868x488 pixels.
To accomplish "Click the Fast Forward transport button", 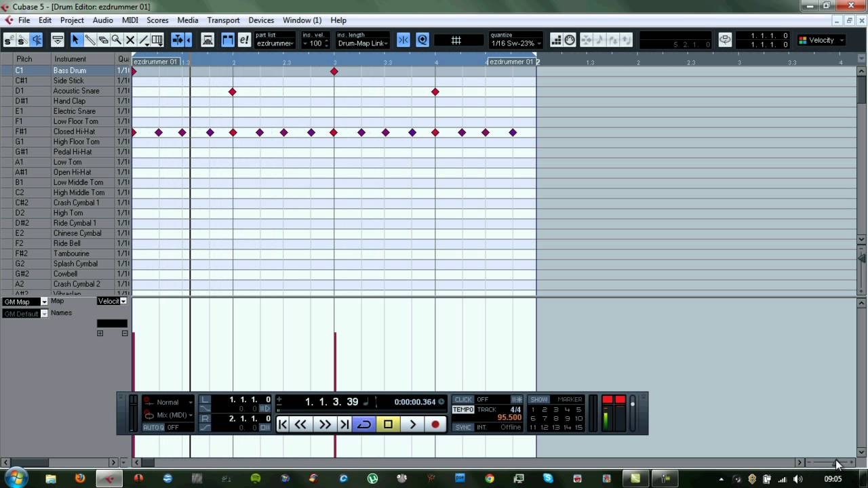I will (x=325, y=424).
